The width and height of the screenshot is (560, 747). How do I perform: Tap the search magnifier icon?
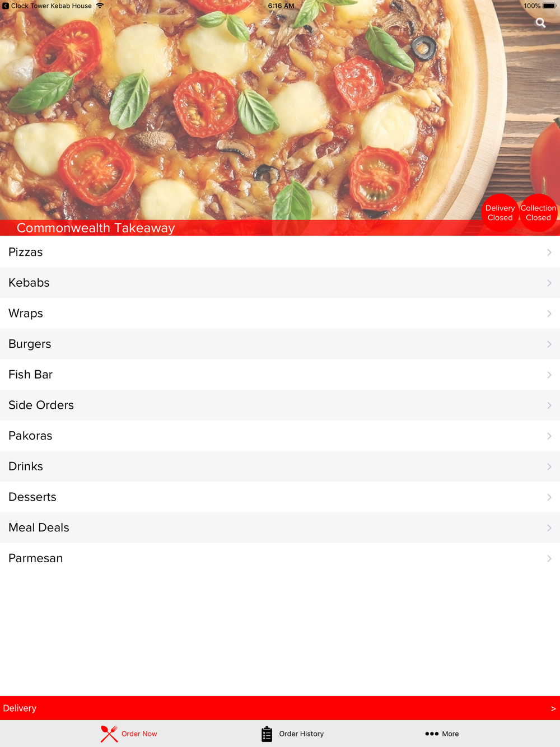click(x=540, y=23)
